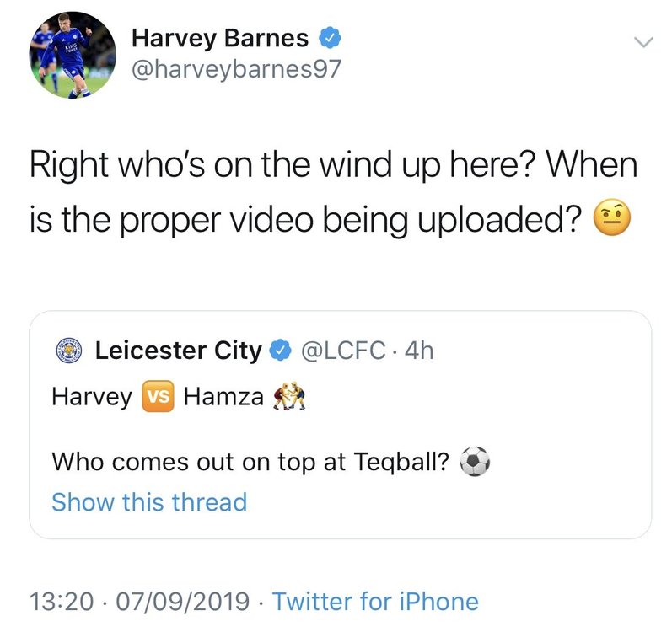Open the tweet options chevron
Screen dimensions: 672x632
tap(643, 42)
